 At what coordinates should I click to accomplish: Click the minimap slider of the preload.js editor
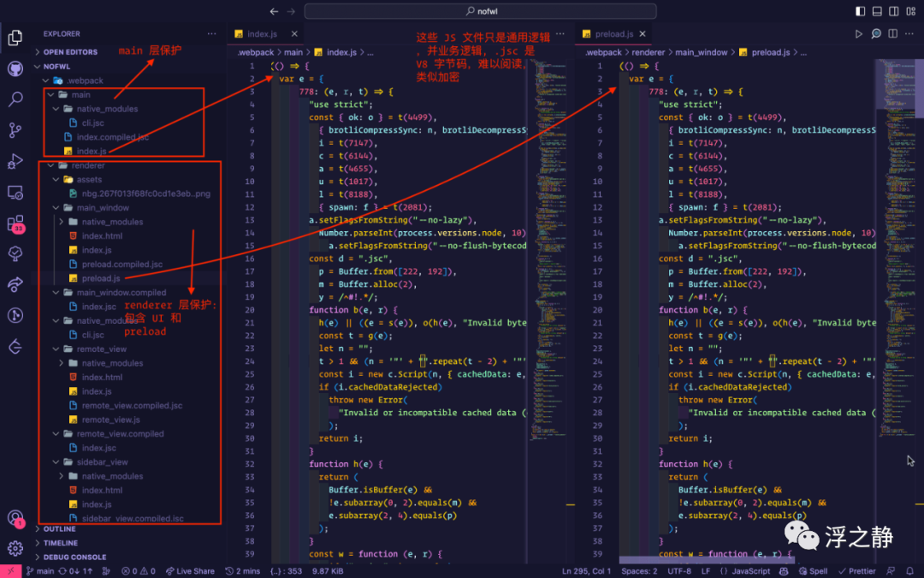coord(895,83)
